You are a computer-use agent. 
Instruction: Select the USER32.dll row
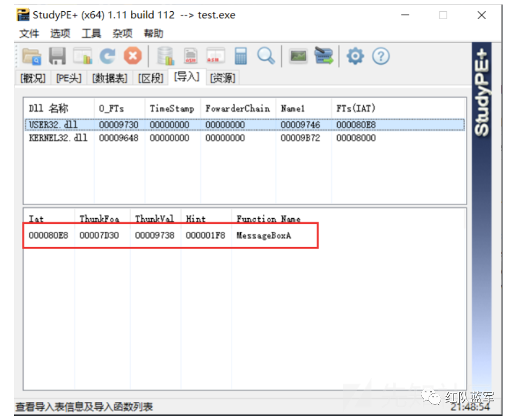point(245,125)
